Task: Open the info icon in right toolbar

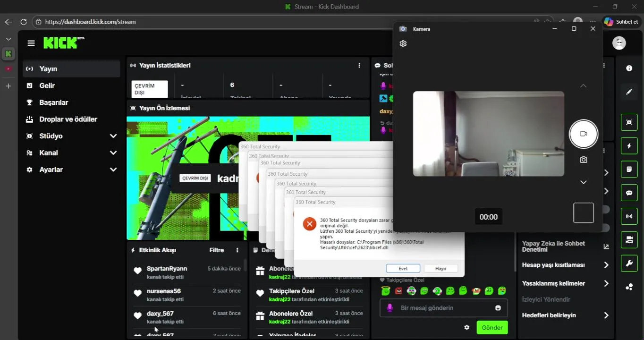Action: coord(629,68)
